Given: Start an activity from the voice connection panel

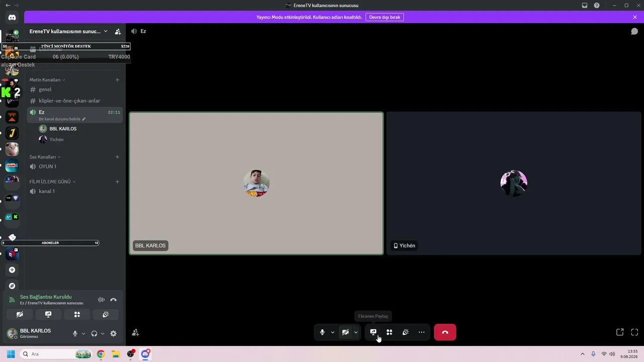Looking at the screenshot, I should click(x=77, y=314).
